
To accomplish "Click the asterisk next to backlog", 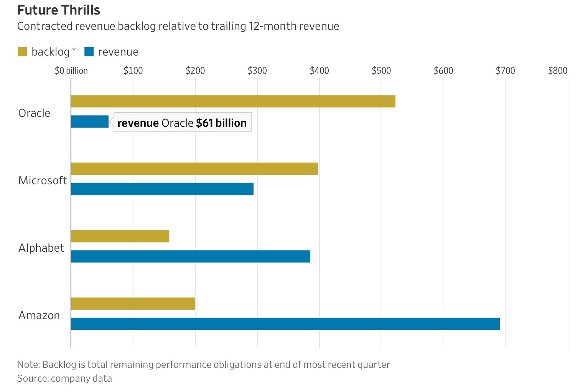I will (x=74, y=49).
